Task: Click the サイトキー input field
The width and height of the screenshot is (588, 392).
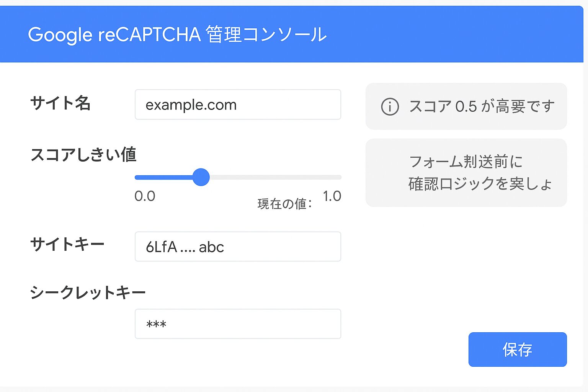Action: tap(238, 247)
